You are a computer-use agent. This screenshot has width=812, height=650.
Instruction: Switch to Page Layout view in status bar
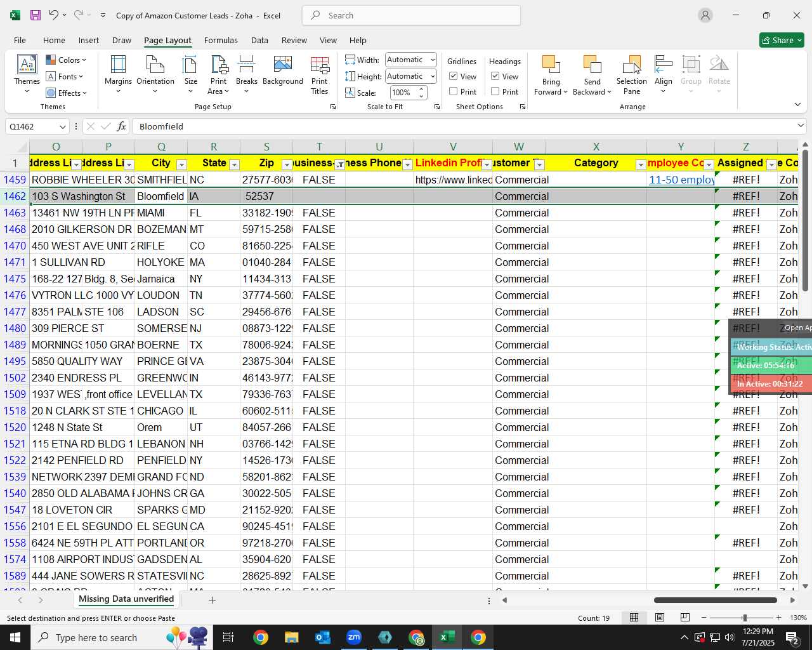[x=659, y=618]
